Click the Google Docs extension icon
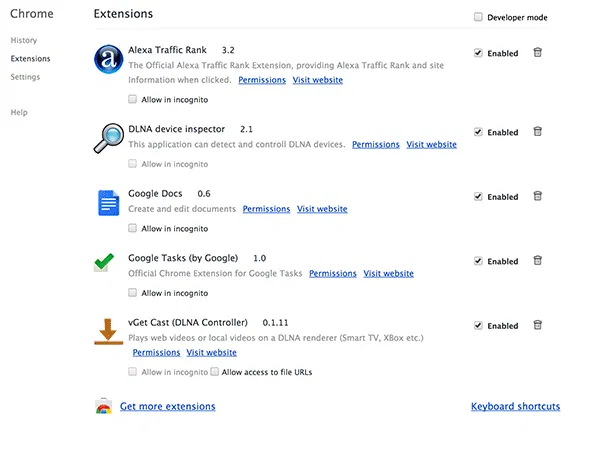The width and height of the screenshot is (600, 454). coord(108,202)
